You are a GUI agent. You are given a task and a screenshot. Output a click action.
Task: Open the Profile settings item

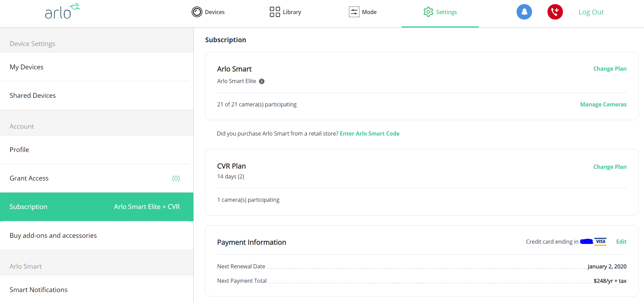(x=19, y=150)
